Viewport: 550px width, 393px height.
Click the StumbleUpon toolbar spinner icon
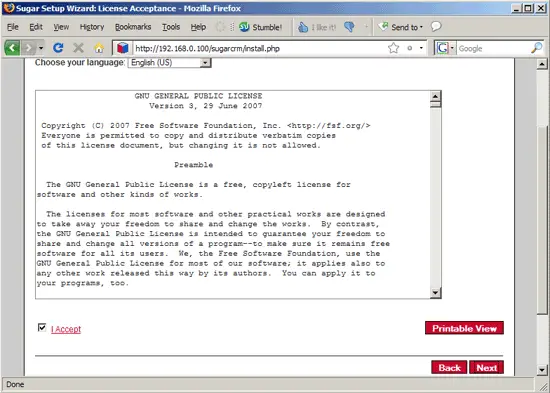point(220,27)
